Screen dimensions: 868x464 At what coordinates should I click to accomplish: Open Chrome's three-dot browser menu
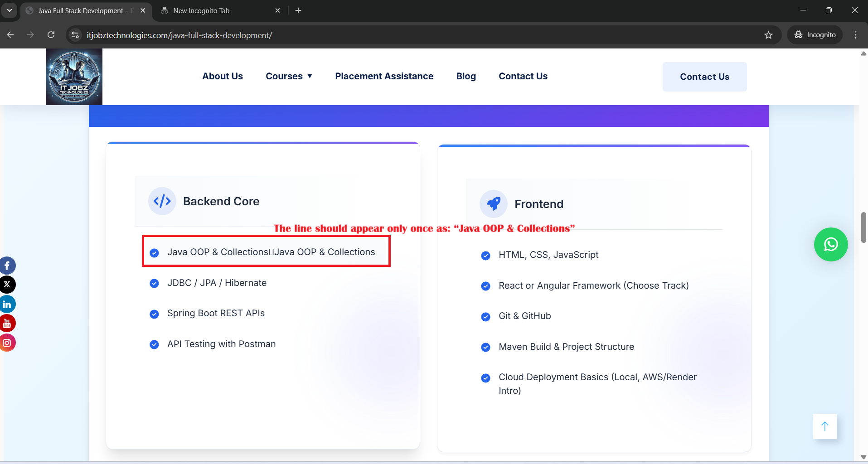pos(856,35)
